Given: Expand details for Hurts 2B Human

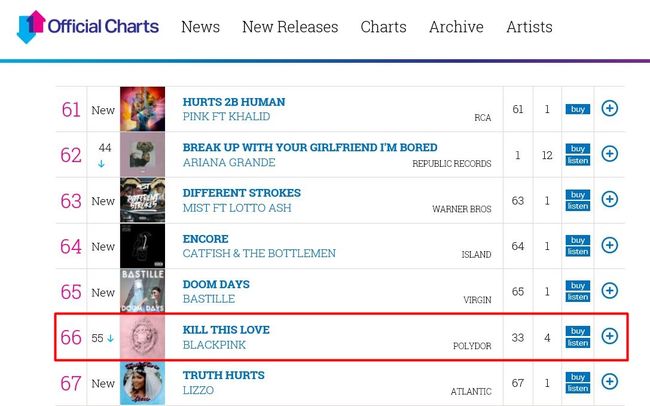Looking at the screenshot, I should tap(609, 108).
